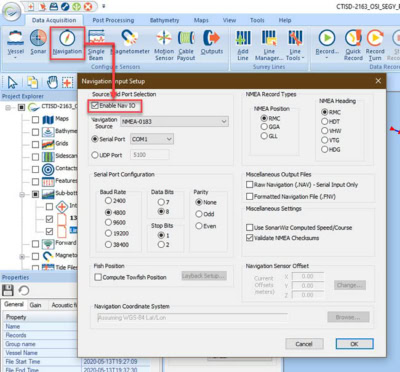
Task: Click the X offset value field
Action: click(308, 276)
